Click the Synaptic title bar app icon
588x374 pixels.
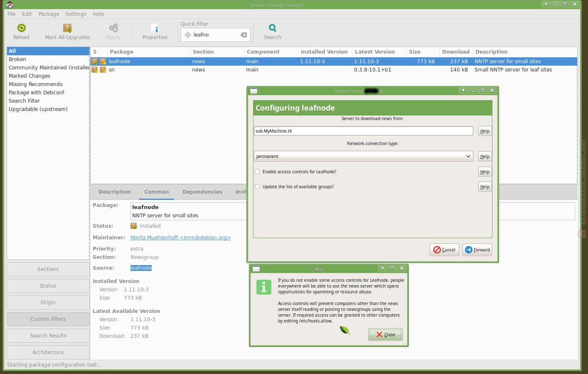[x=10, y=5]
